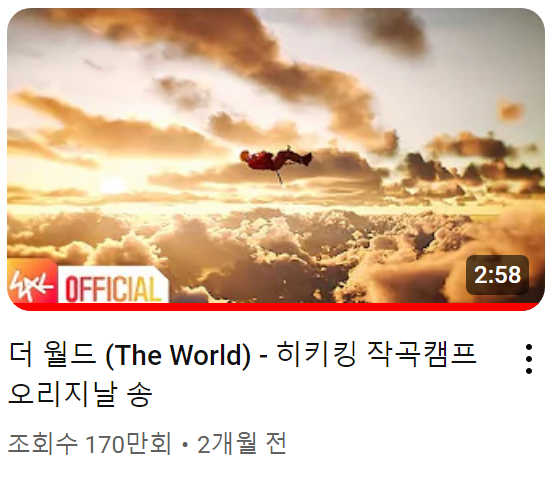Click the dark cloud at thumbnail top
Image resolution: width=554 pixels, height=481 pixels.
coord(394,28)
